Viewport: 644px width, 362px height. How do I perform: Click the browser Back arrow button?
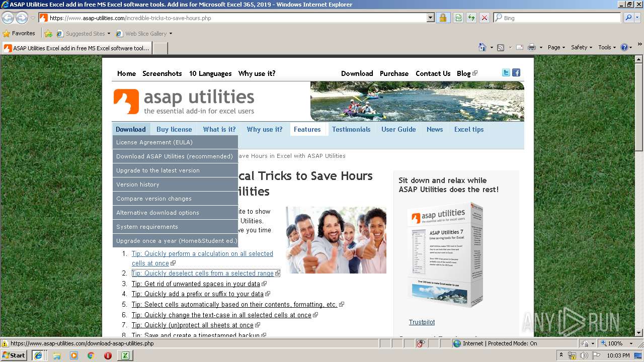click(x=8, y=18)
